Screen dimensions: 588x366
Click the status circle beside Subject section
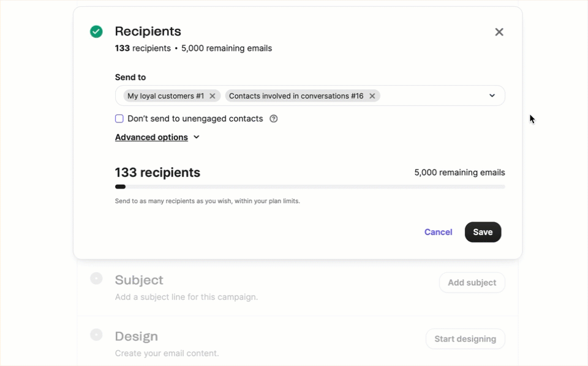point(96,278)
